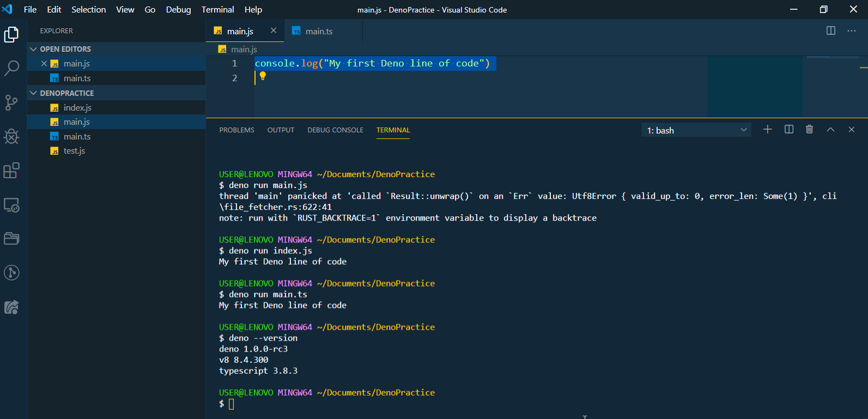The width and height of the screenshot is (868, 419).
Task: Open the Debug menu
Action: 178,9
